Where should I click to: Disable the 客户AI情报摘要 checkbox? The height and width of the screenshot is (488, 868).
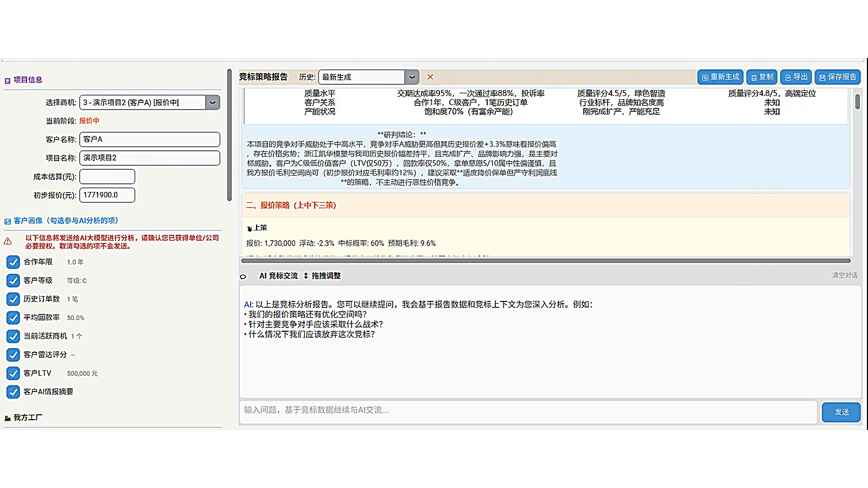click(13, 391)
